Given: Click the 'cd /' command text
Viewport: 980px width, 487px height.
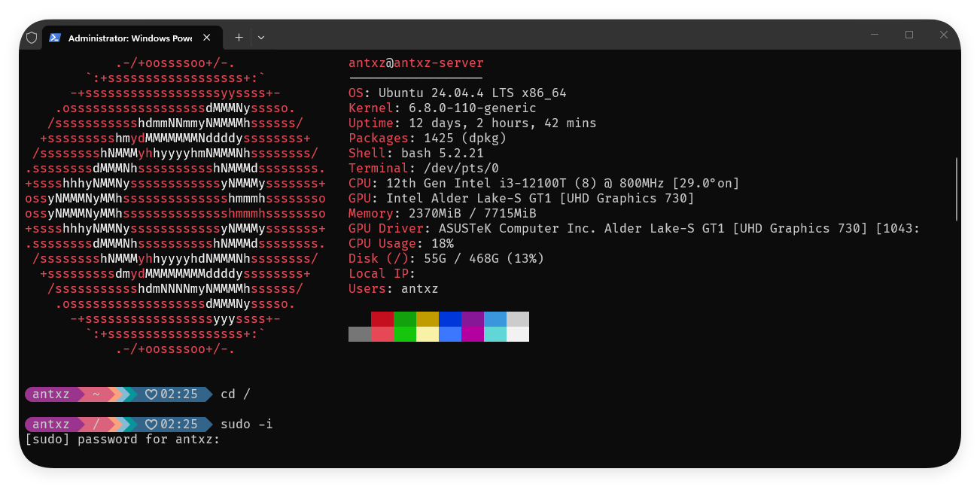Looking at the screenshot, I should coord(236,394).
